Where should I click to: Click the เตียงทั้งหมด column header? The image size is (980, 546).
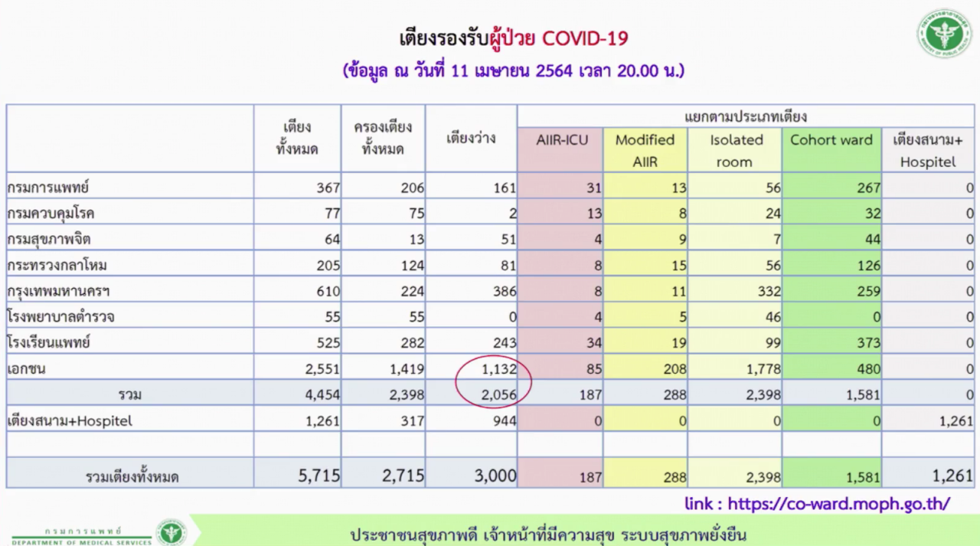coord(296,139)
